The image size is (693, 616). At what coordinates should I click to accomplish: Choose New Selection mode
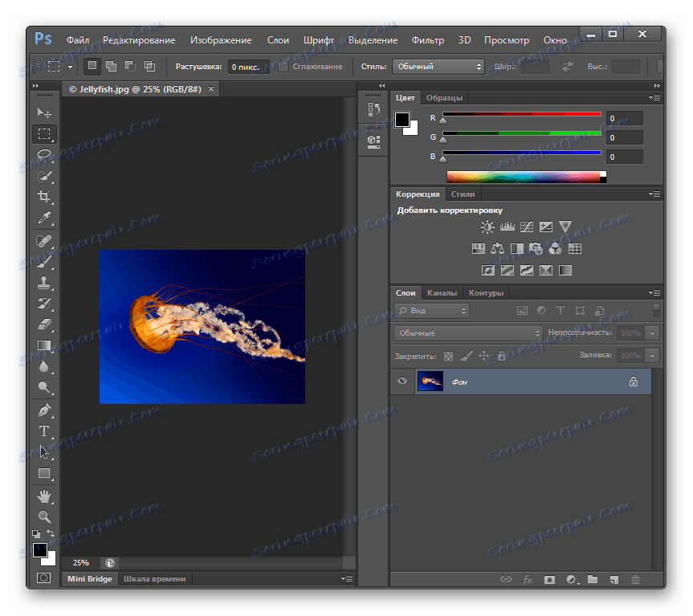tap(92, 66)
